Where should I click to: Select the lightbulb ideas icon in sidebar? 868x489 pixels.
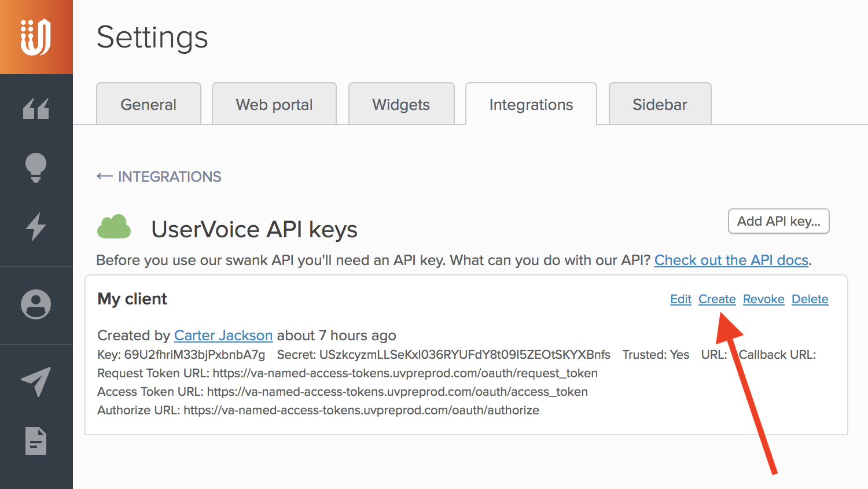36,168
